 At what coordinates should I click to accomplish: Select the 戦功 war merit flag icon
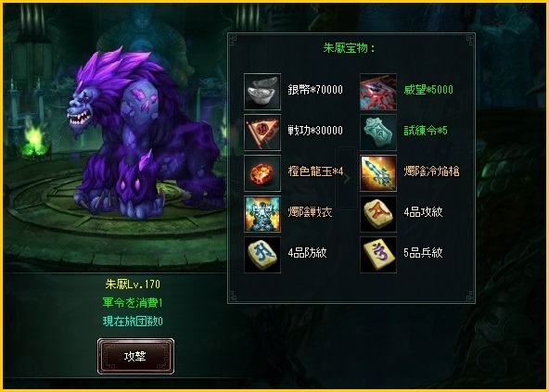coord(262,133)
